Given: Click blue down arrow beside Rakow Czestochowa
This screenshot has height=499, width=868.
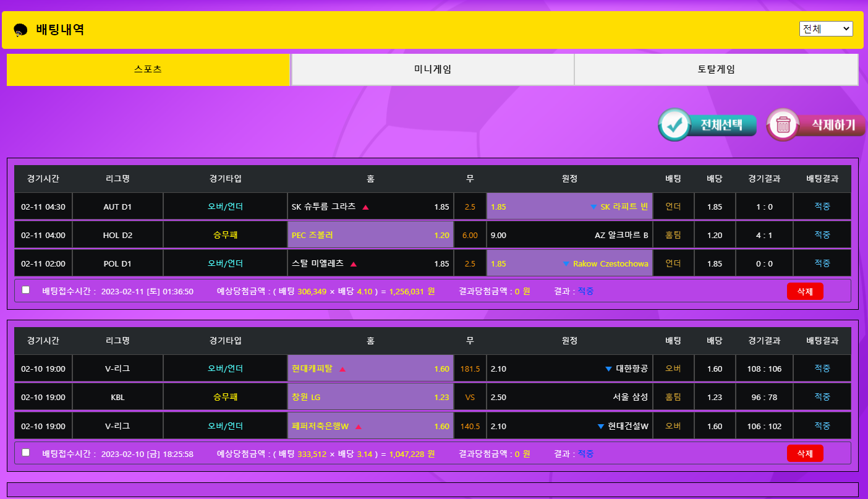Looking at the screenshot, I should click(x=566, y=264).
